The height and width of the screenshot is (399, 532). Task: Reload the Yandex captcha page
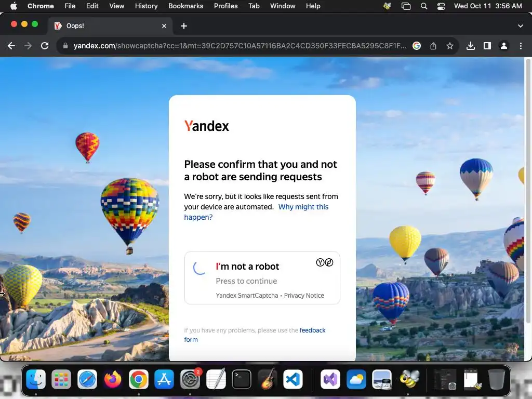coord(45,46)
